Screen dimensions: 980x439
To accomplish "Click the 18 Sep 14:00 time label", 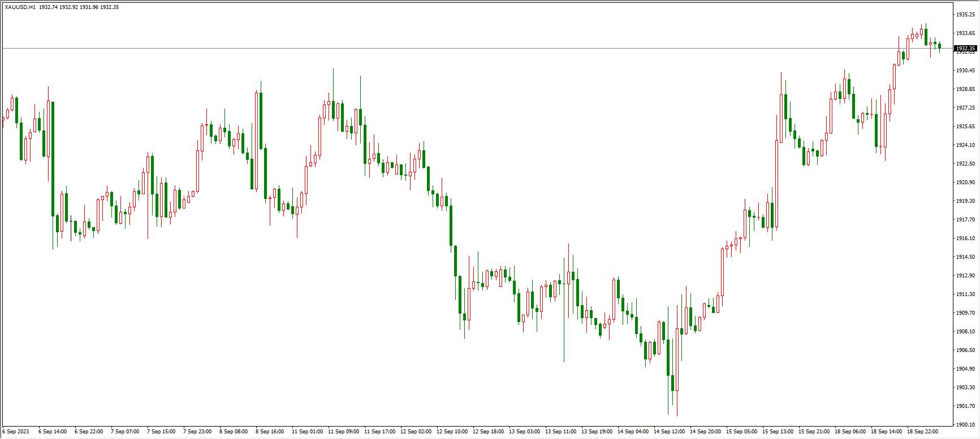I will click(x=886, y=432).
